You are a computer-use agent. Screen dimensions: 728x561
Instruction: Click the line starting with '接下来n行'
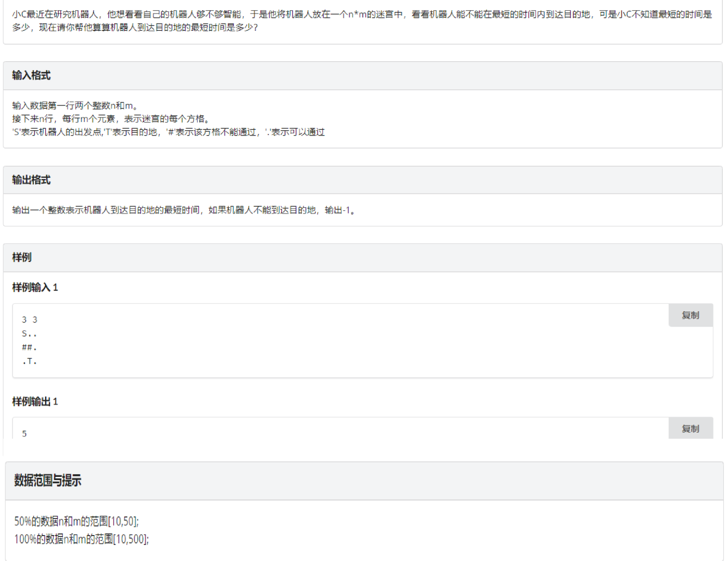coord(111,119)
